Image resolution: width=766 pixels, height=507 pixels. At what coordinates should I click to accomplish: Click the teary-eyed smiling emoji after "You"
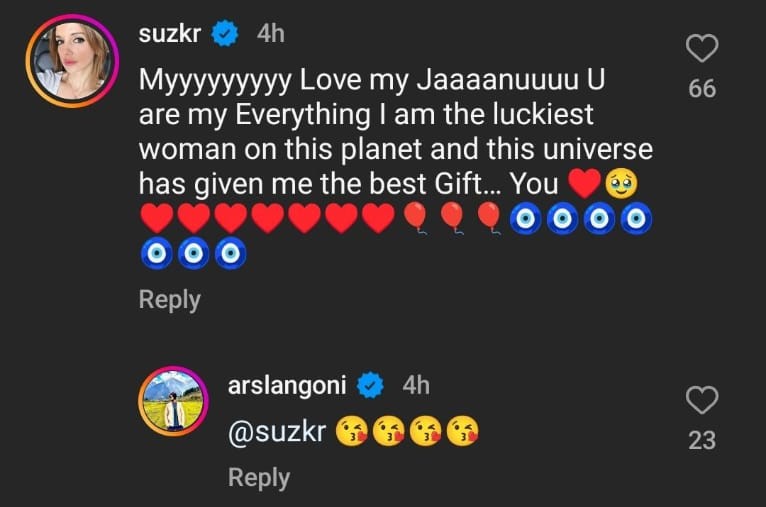[621, 184]
